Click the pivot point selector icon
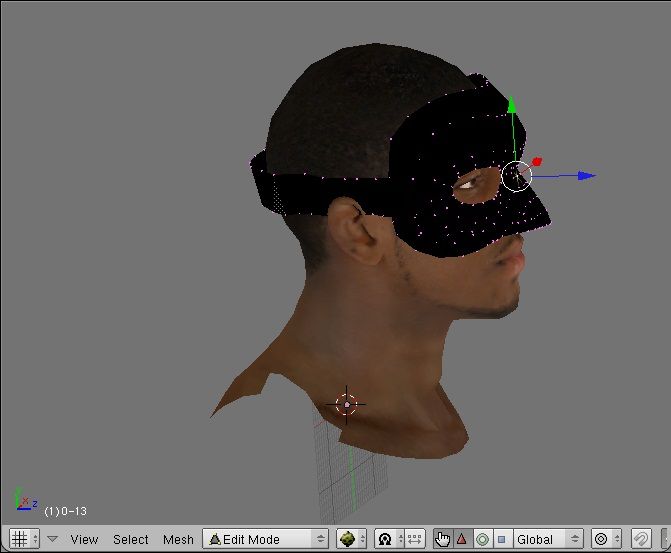The image size is (671, 553). 385,539
